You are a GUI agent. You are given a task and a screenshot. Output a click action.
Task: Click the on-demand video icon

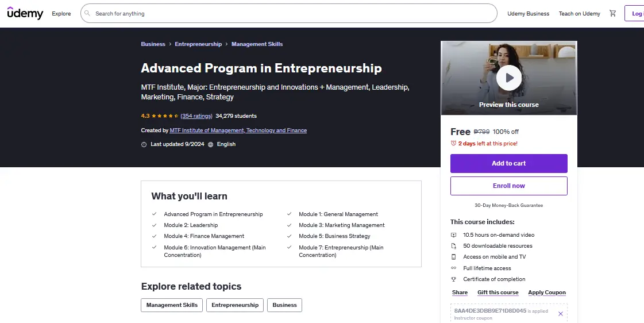[x=453, y=235]
